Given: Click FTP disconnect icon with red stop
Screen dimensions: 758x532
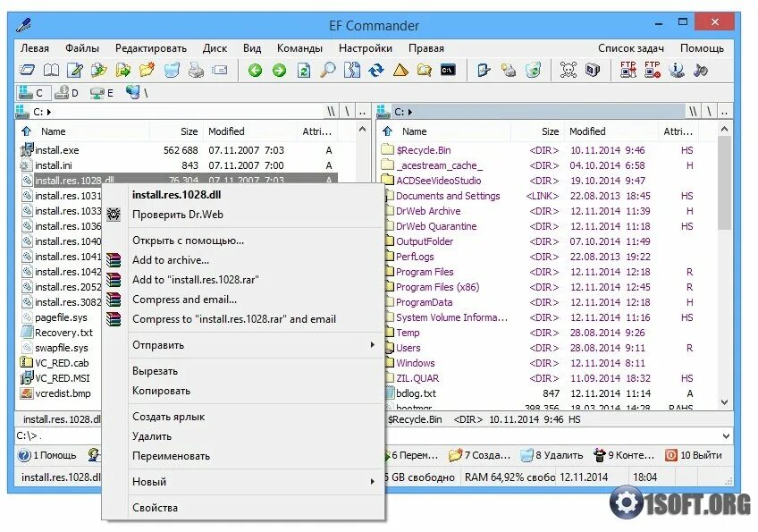Looking at the screenshot, I should tap(653, 71).
